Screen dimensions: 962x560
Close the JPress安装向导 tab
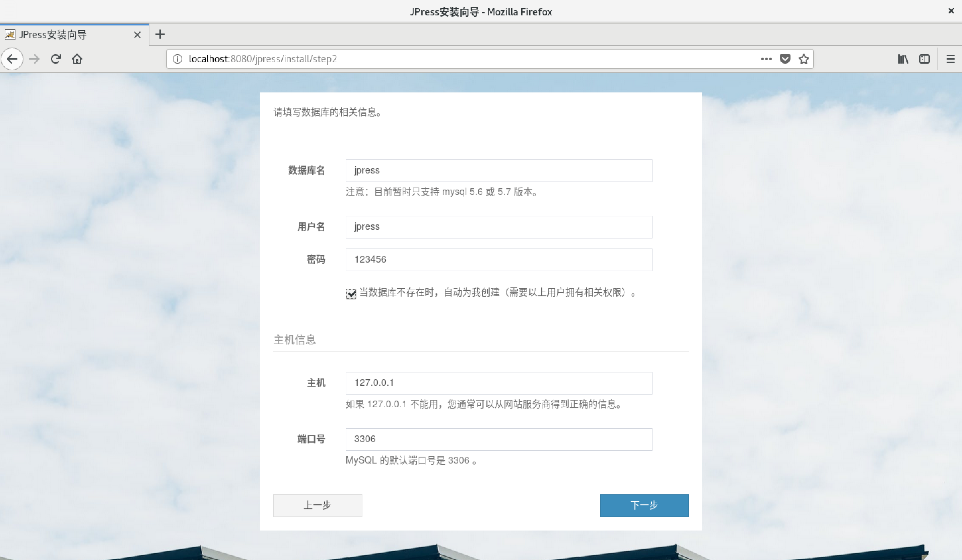click(137, 35)
